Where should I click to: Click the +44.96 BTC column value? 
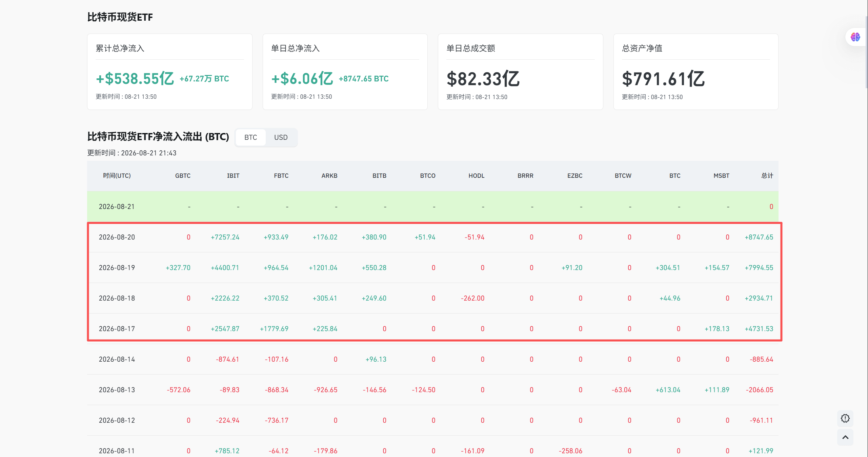pos(670,298)
